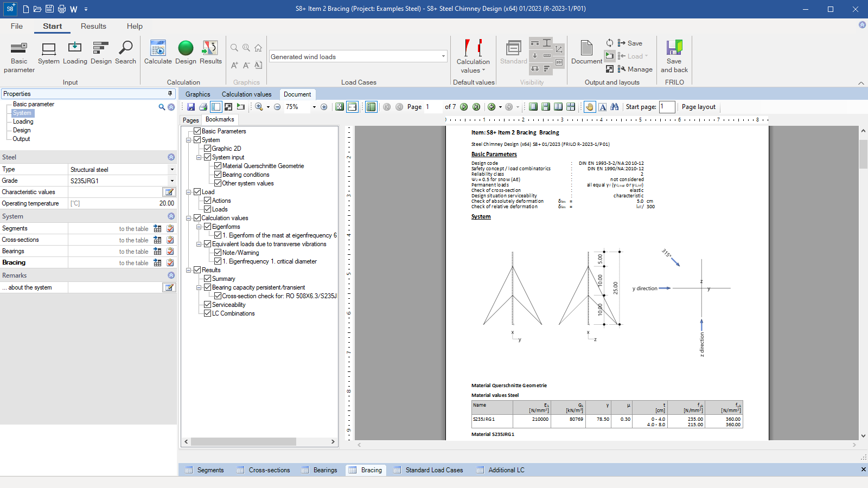Switch to the Graphics view tab
The image size is (868, 488).
pyautogui.click(x=197, y=94)
